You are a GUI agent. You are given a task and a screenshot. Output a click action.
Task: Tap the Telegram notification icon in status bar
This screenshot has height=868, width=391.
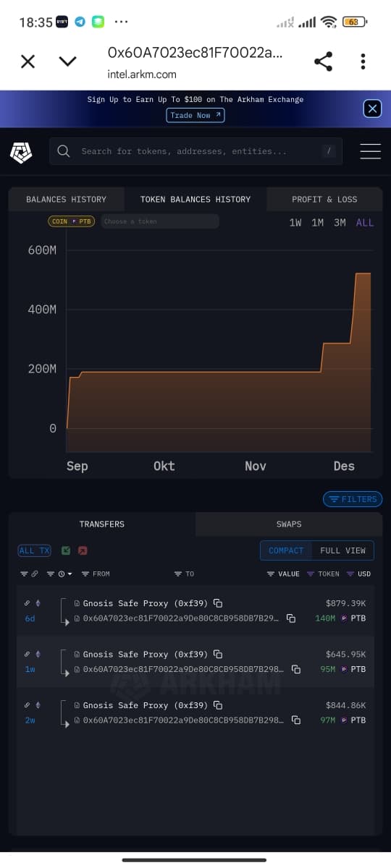80,22
